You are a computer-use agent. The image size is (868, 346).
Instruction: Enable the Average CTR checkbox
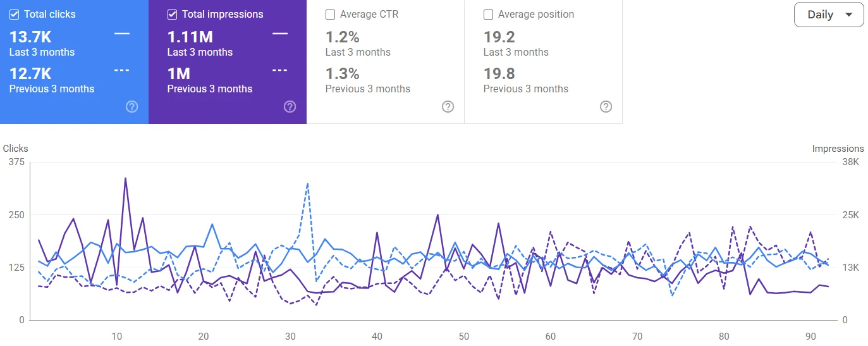point(331,14)
